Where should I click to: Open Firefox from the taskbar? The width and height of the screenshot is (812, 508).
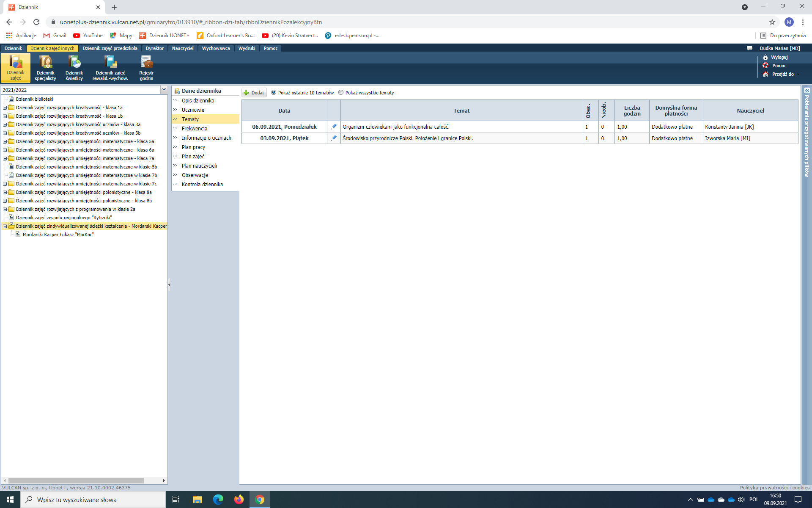click(239, 500)
